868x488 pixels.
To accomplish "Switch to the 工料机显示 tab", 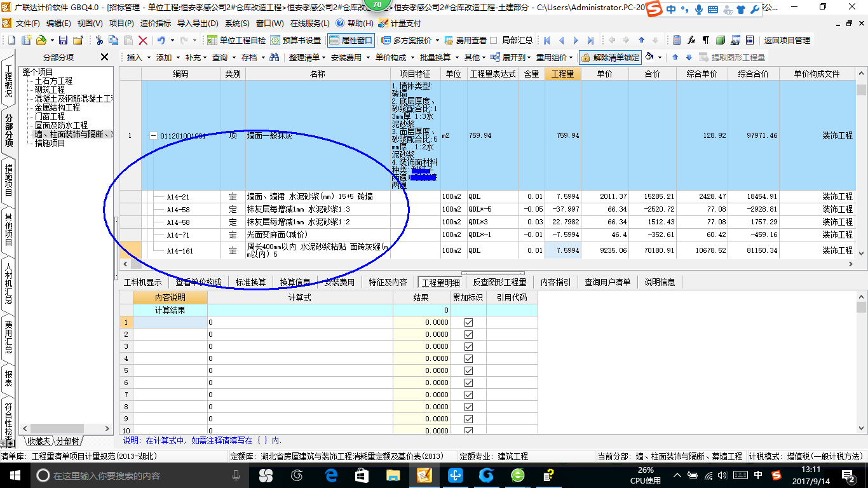I will tap(142, 282).
